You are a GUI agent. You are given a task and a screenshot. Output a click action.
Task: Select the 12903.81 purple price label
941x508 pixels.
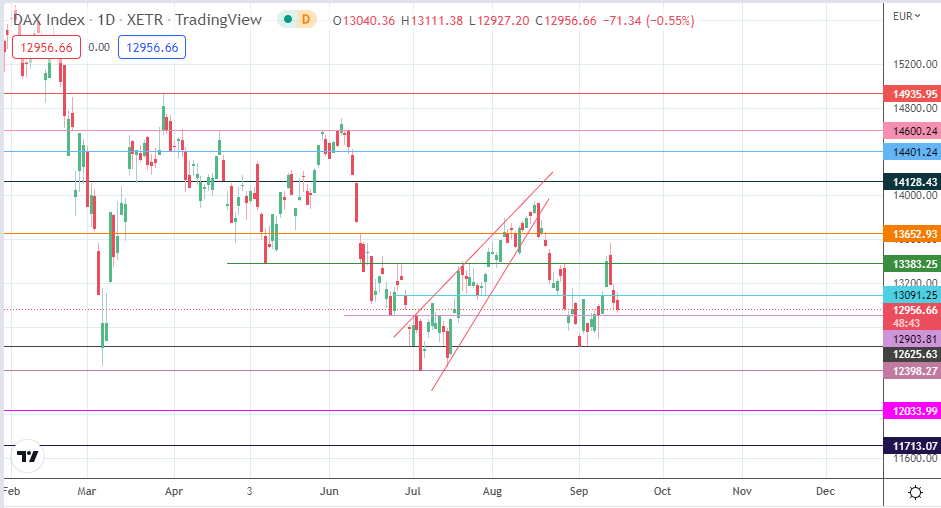[912, 339]
